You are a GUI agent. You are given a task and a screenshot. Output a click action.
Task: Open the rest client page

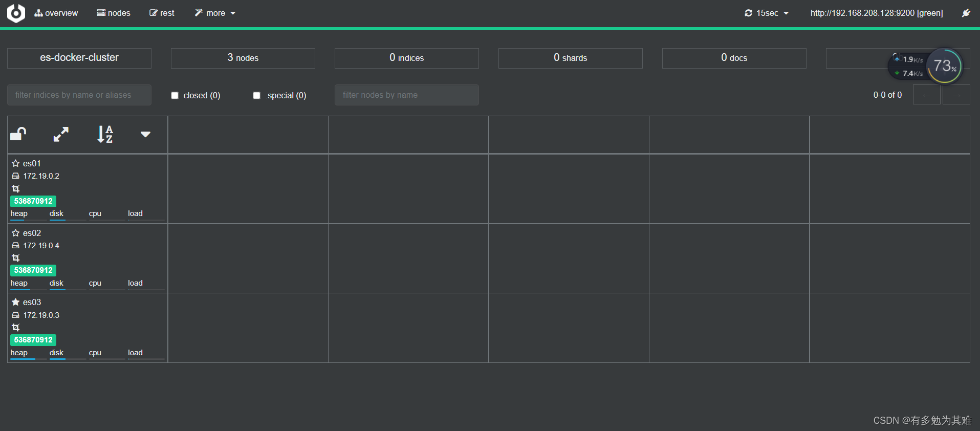(x=162, y=13)
